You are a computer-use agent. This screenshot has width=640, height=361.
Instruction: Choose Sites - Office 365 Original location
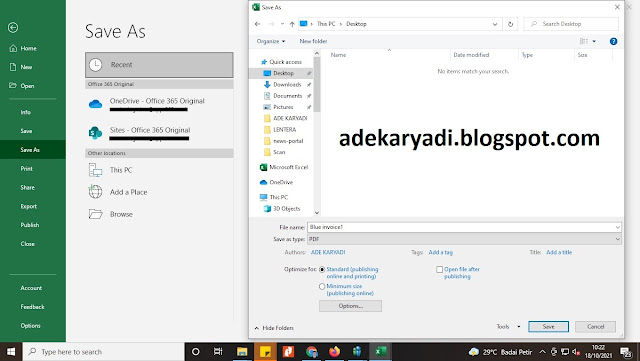pyautogui.click(x=159, y=133)
